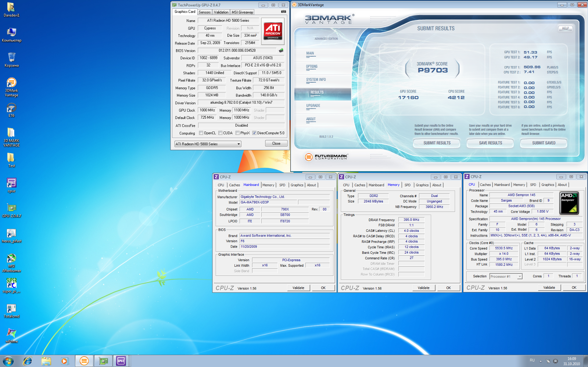Image resolution: width=588 pixels, height=367 pixels.
Task: Open the Validation tab in GPU-Z
Action: [221, 12]
